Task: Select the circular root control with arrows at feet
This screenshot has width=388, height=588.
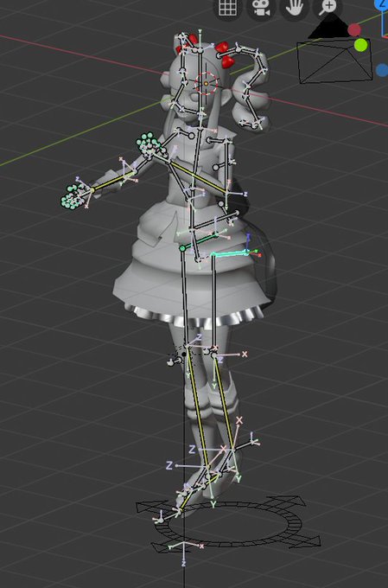Action: click(x=229, y=523)
